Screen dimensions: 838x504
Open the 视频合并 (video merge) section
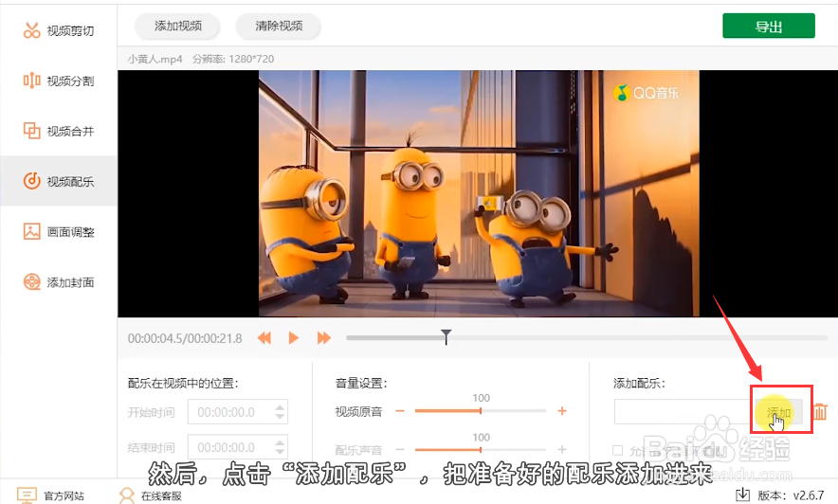[x=59, y=131]
